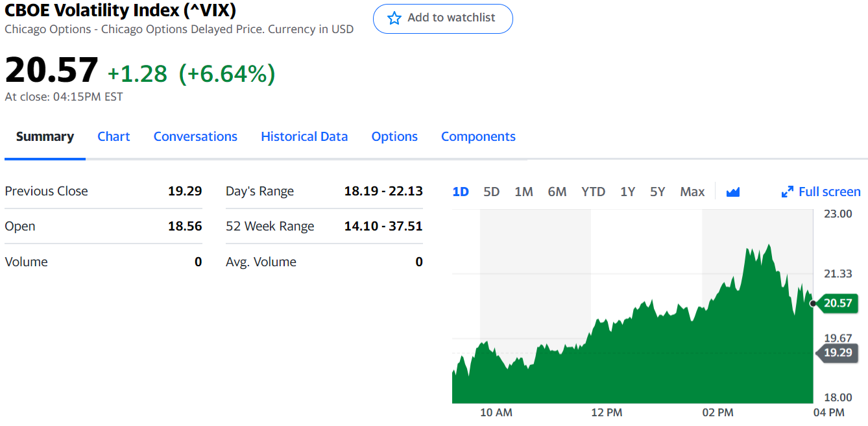This screenshot has width=868, height=426.
Task: Switch chart range to 5D
Action: point(492,192)
